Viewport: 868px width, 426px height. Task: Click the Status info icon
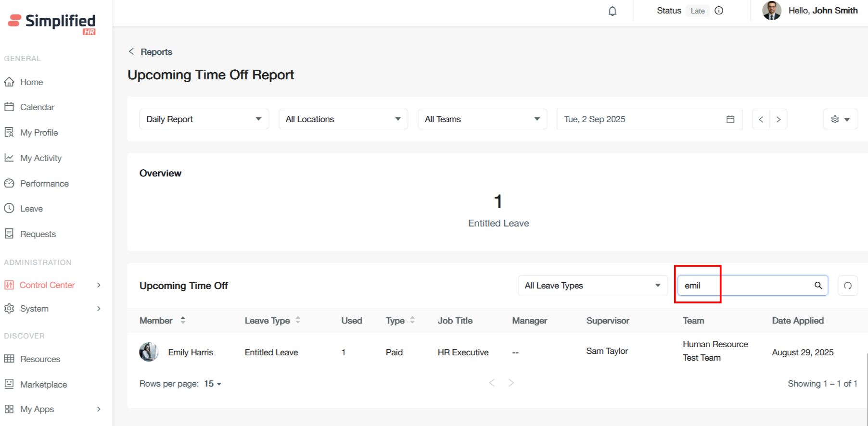pyautogui.click(x=719, y=11)
